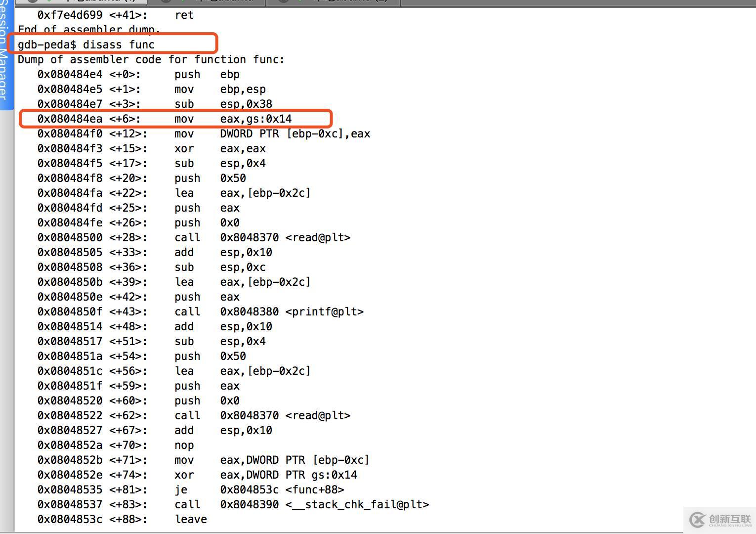Click the operand 'eax,gs:0x14'
This screenshot has height=534, width=756.
point(256,119)
